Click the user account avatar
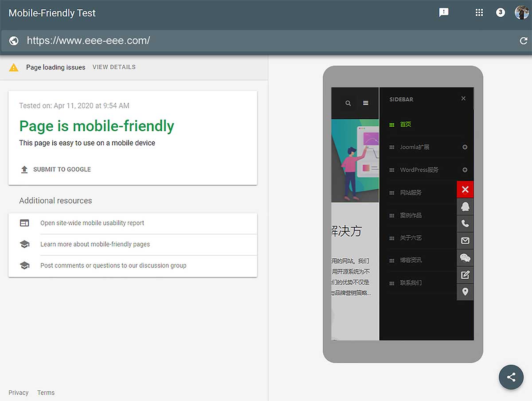Viewport: 532px width, 401px height. click(x=521, y=12)
